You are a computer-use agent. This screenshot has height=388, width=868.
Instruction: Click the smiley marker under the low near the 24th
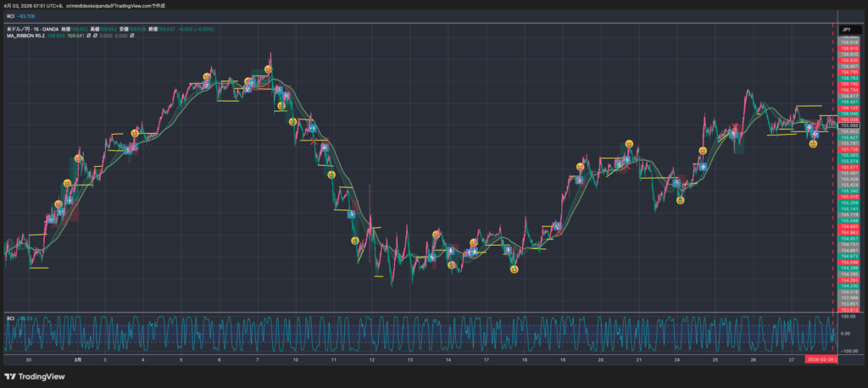[680, 200]
